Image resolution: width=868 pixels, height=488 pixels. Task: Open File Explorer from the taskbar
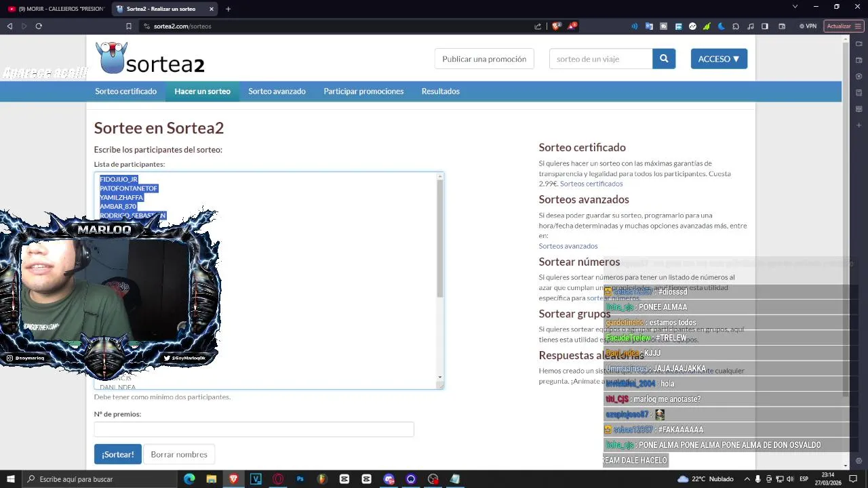212,479
